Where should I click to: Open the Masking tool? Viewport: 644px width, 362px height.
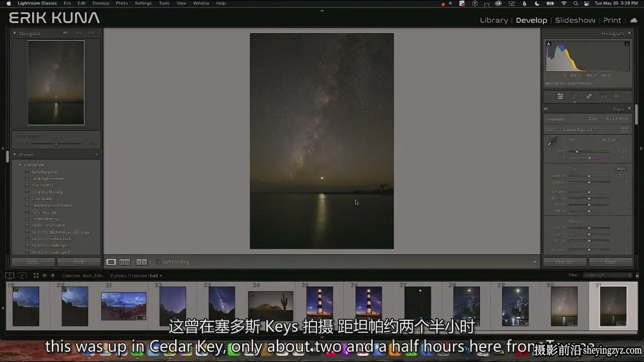click(617, 97)
